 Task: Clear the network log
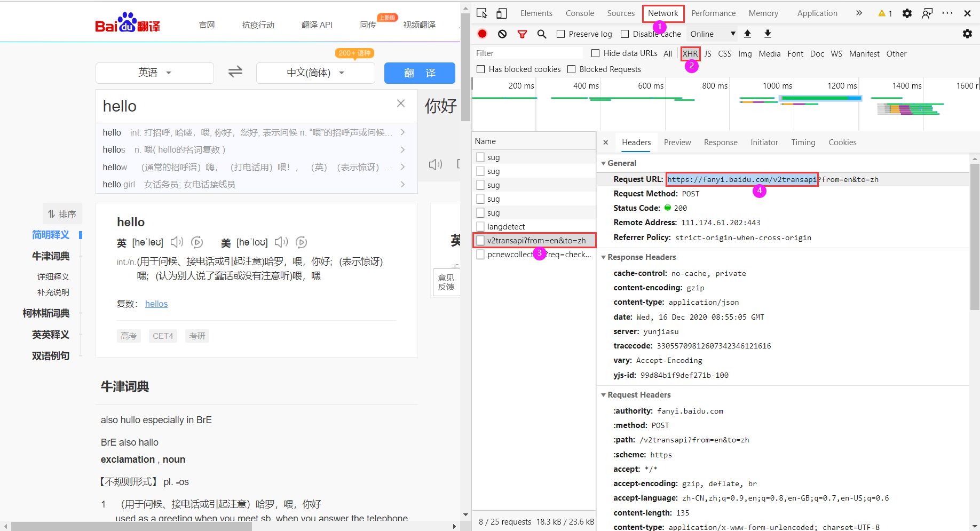502,34
